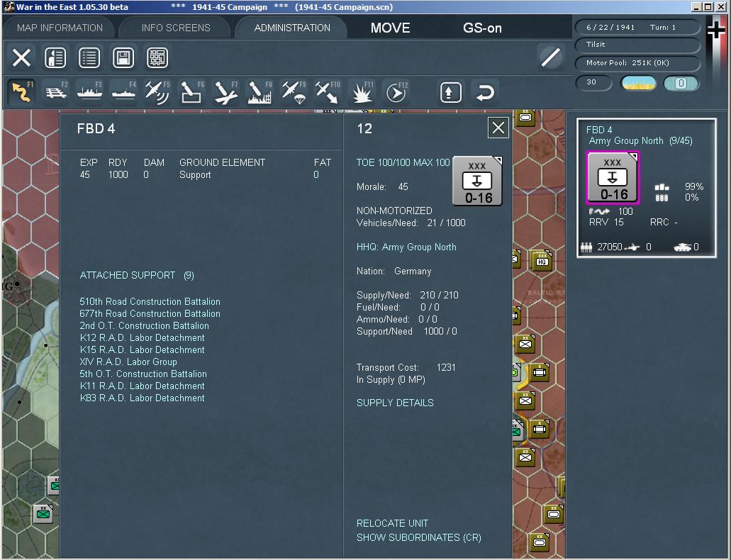Close the FBD 4 unit detail window
731x560 pixels.
coord(498,128)
